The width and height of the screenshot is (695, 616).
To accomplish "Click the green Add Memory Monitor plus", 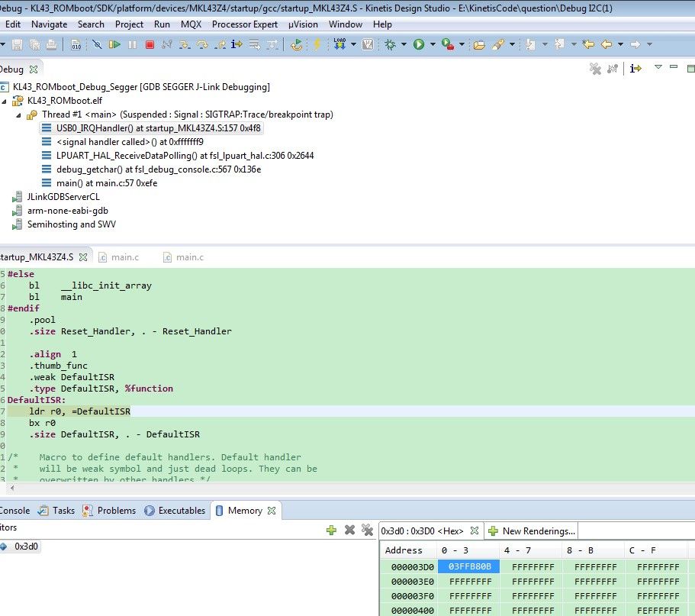I will pyautogui.click(x=331, y=530).
